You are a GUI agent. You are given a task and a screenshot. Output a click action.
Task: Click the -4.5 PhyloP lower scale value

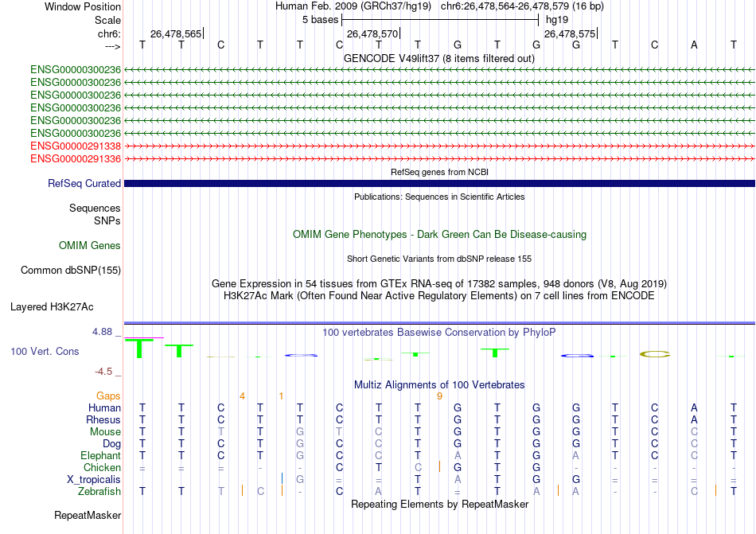103,372
